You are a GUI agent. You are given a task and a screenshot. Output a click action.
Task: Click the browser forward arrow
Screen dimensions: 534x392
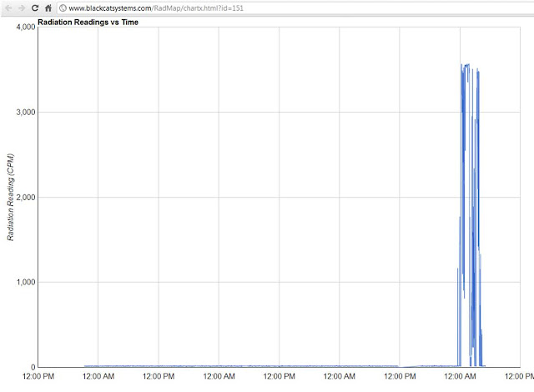click(x=22, y=8)
